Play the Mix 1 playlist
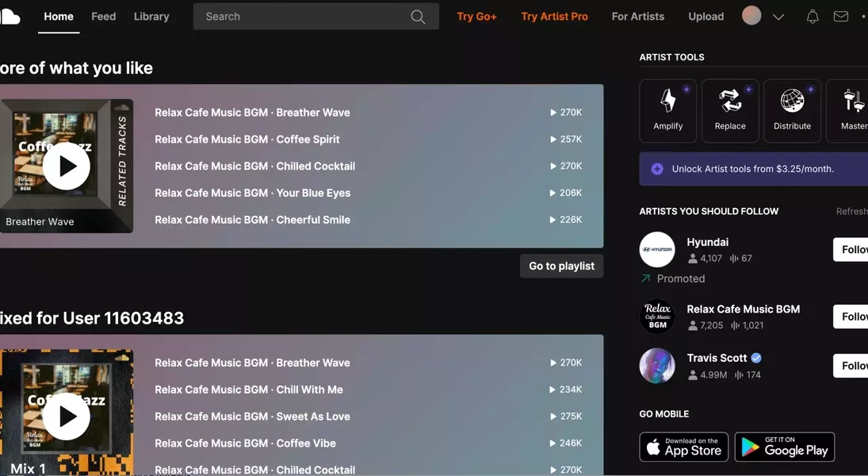The width and height of the screenshot is (868, 476). coord(66,416)
